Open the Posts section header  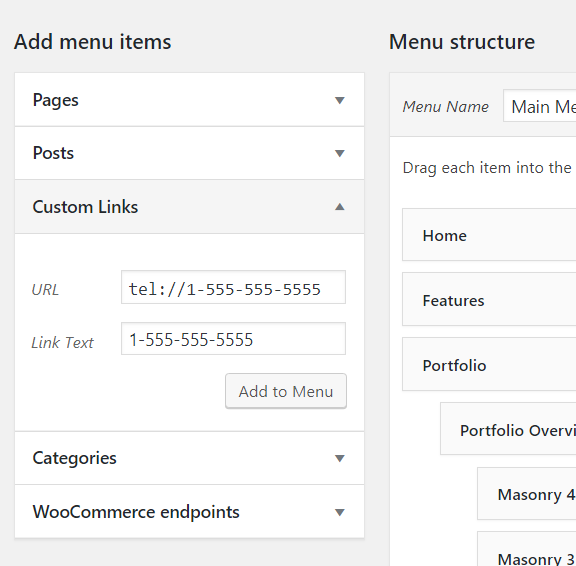click(x=190, y=153)
